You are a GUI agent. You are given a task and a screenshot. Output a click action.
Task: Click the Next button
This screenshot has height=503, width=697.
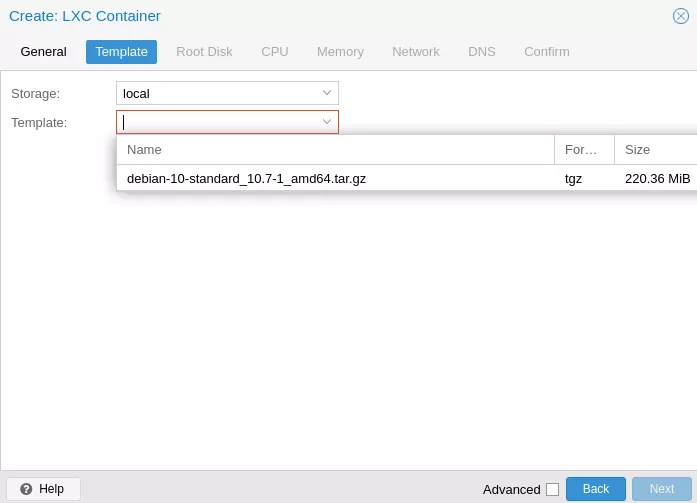tap(662, 489)
